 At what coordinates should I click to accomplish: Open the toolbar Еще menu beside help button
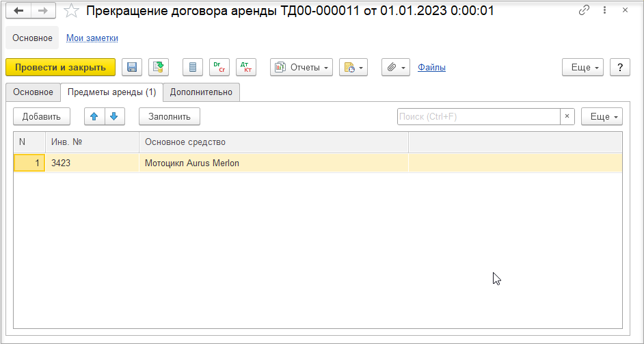click(582, 68)
